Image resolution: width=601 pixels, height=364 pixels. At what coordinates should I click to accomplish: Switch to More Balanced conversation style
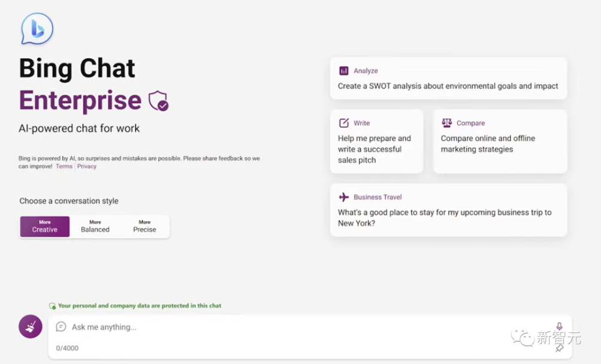pyautogui.click(x=95, y=226)
